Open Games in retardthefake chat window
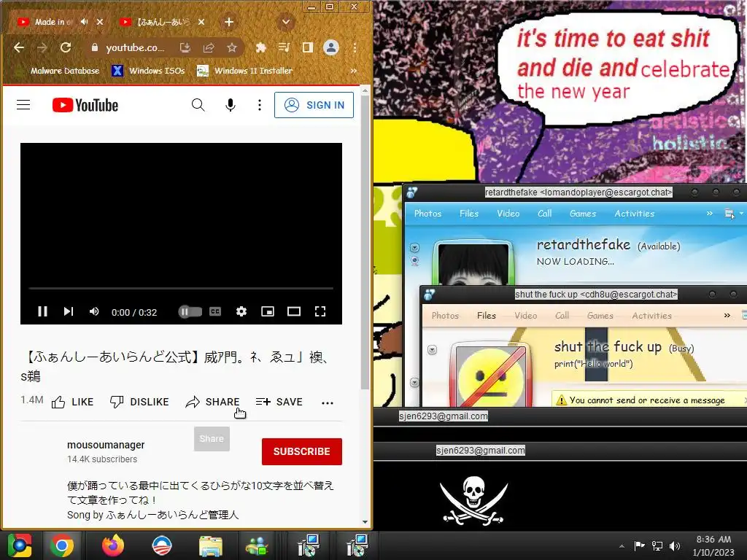Image resolution: width=747 pixels, height=560 pixels. 583,214
